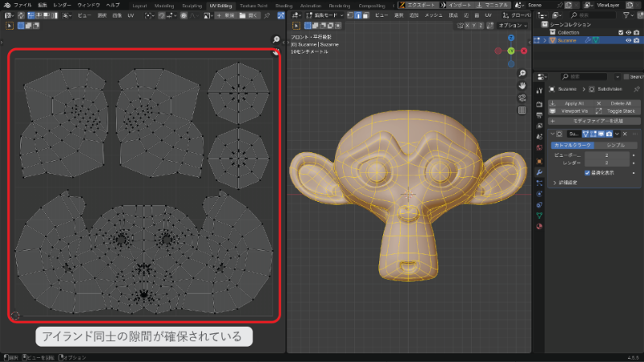Switch to the Sculpting workspace tab
Image resolution: width=644 pixels, height=362 pixels.
[192, 6]
